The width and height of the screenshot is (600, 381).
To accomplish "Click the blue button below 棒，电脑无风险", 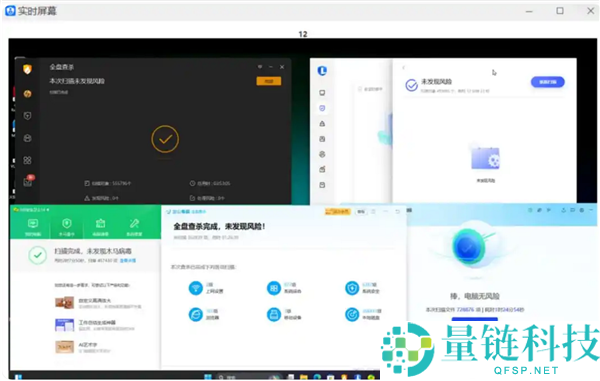I will click(x=474, y=318).
